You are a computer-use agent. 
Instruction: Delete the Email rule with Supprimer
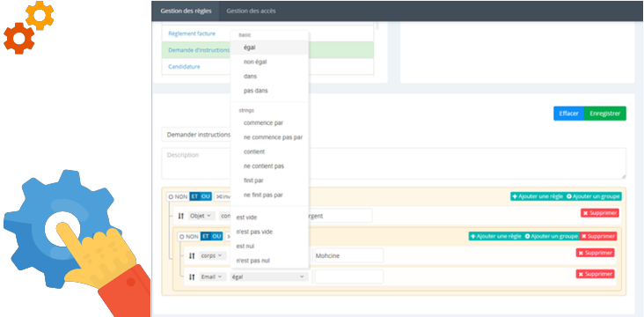pos(595,274)
